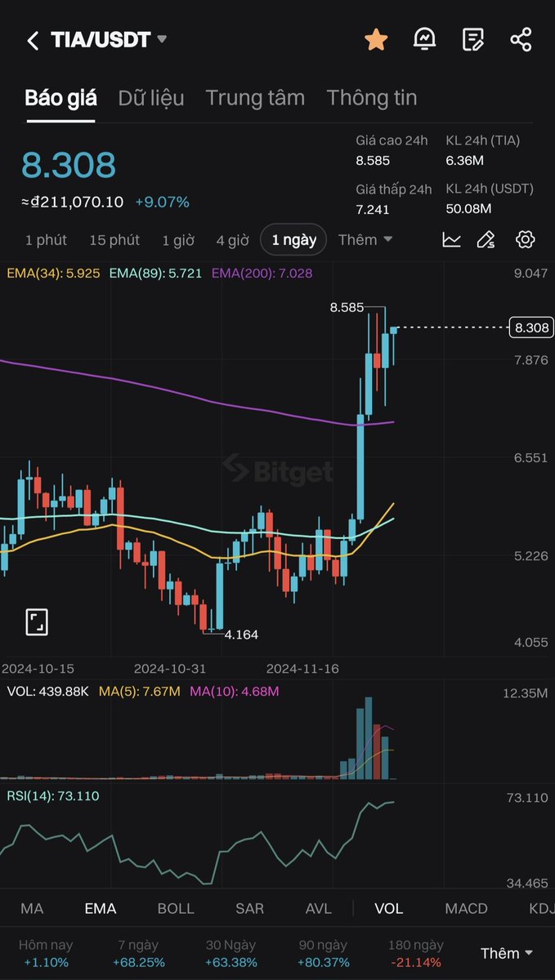Switch to the Dữ liệu tab
This screenshot has height=980, width=555.
tap(151, 98)
